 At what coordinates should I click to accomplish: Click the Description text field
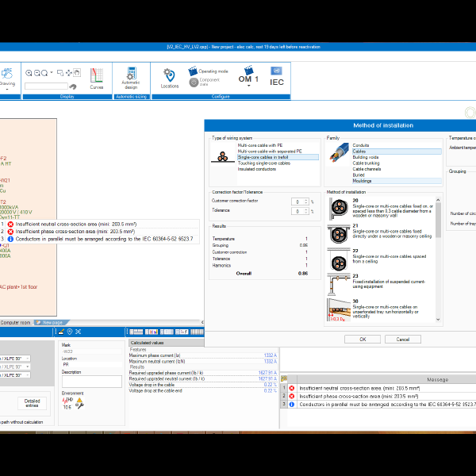pyautogui.click(x=91, y=381)
